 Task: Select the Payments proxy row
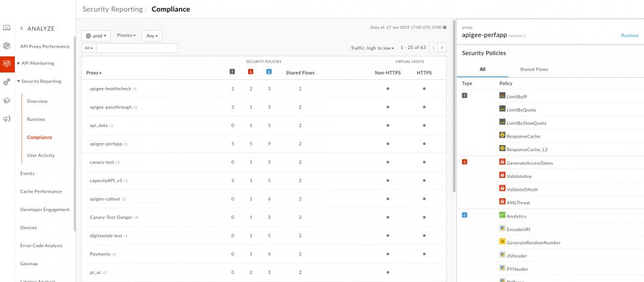[x=264, y=254]
